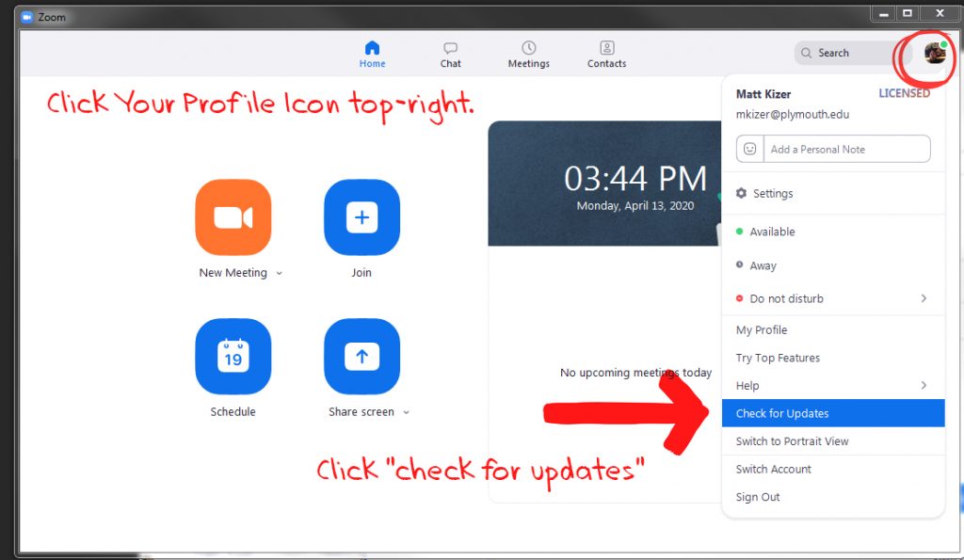Click the mkizer@plymouth.edu email text
The height and width of the screenshot is (560, 964).
coord(793,114)
